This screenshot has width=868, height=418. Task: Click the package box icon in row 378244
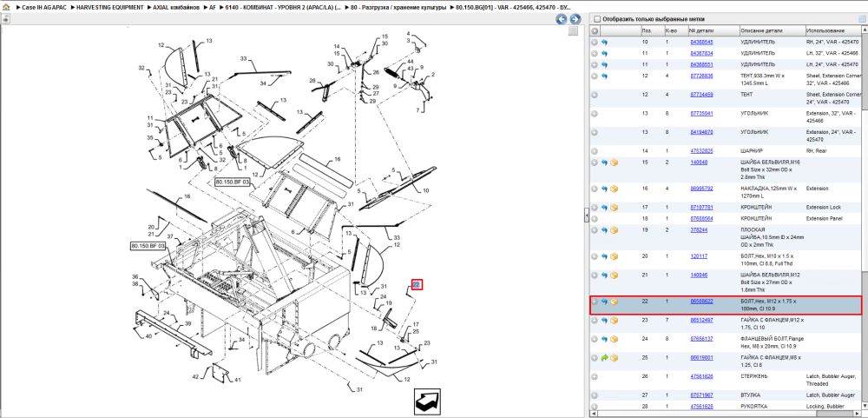tap(614, 230)
